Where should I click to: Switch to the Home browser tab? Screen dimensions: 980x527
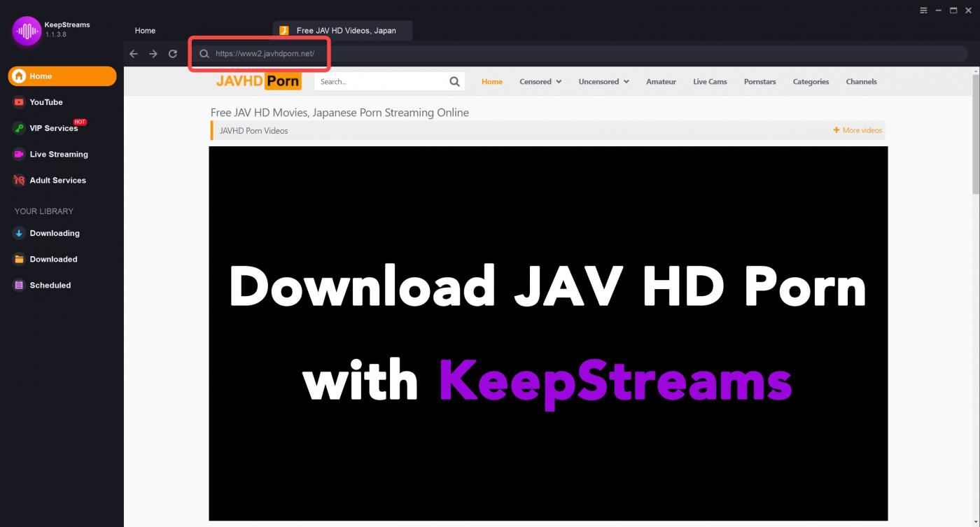click(x=146, y=31)
